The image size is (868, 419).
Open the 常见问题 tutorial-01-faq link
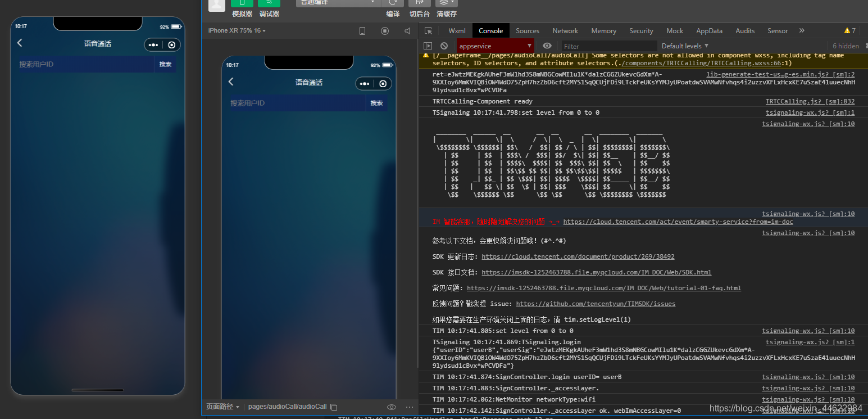pos(604,288)
